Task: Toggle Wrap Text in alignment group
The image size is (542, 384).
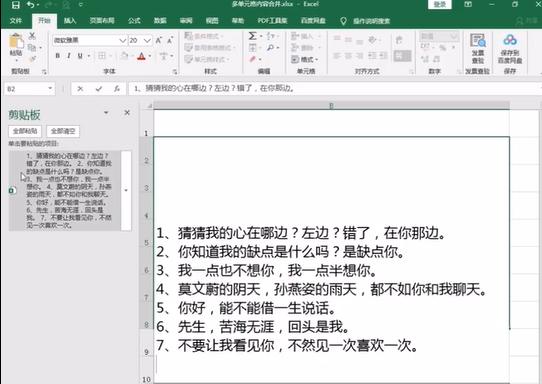Action: (399, 40)
